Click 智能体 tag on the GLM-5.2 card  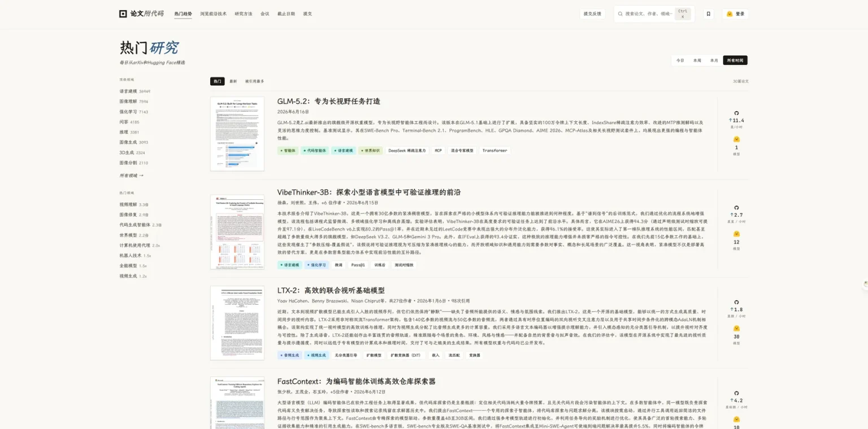coord(288,151)
